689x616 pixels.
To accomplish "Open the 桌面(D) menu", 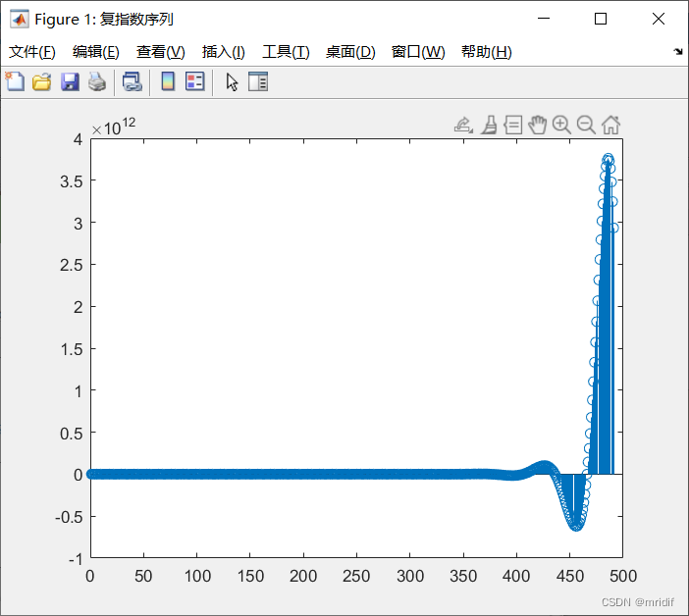I will (350, 52).
